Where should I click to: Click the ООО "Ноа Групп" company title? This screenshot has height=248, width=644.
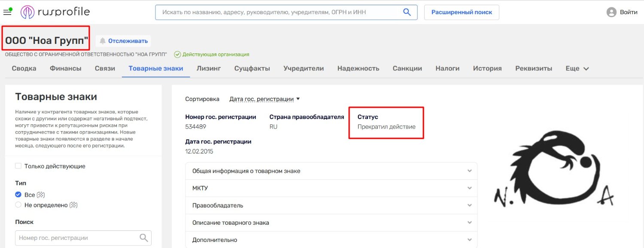47,41
